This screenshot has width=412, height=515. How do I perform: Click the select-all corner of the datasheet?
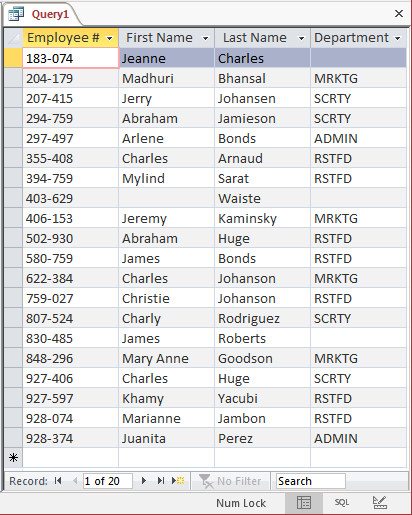(x=13, y=38)
